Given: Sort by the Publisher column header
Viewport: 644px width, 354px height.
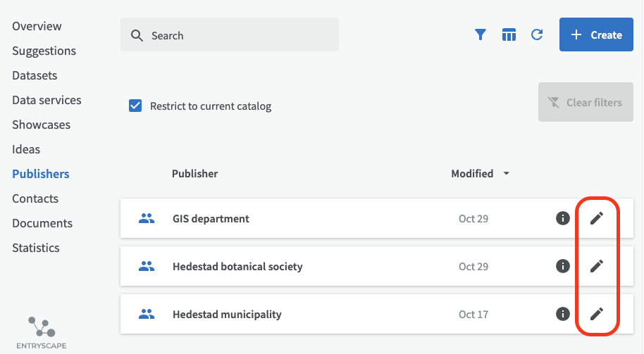Looking at the screenshot, I should pos(194,174).
